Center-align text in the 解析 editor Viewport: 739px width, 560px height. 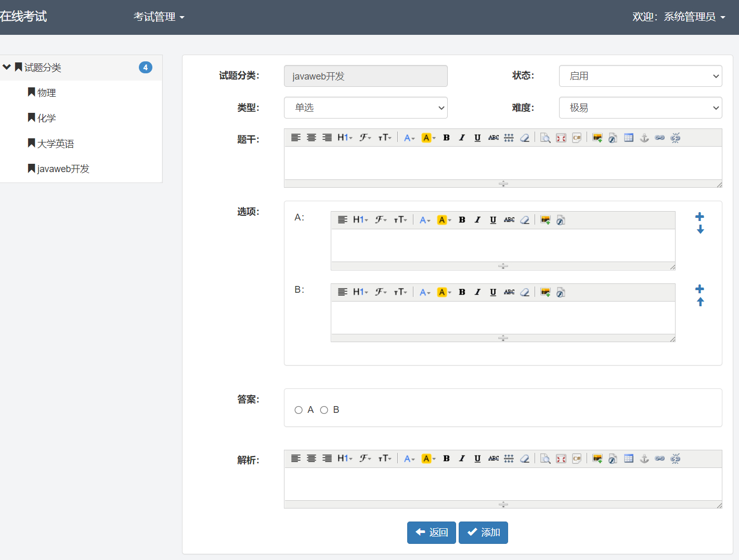(x=311, y=459)
